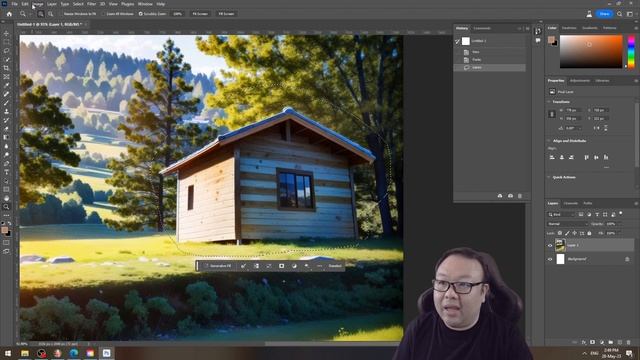The image size is (640, 360).
Task: Click the Share button
Action: pos(605,14)
